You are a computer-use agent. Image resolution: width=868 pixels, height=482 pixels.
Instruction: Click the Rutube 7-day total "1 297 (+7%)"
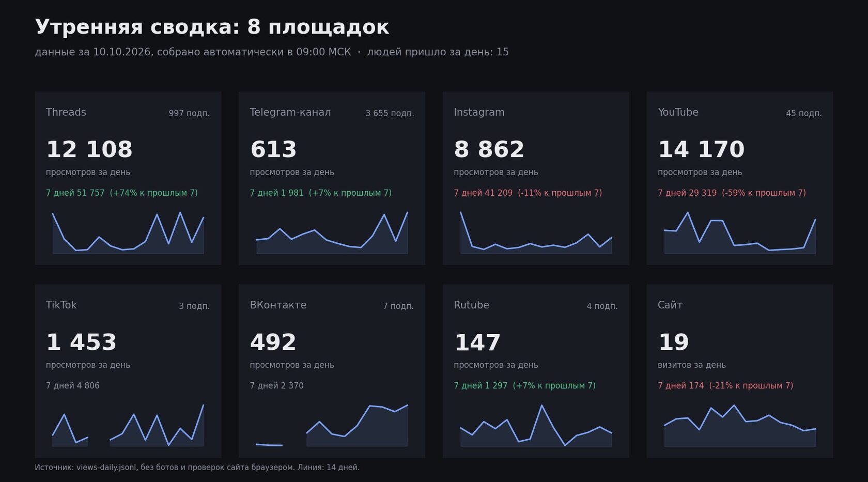tap(525, 385)
